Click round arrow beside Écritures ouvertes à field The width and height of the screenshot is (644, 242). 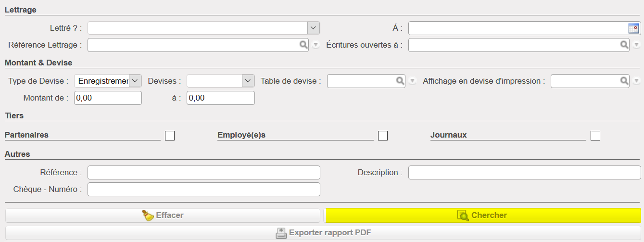coord(637,45)
